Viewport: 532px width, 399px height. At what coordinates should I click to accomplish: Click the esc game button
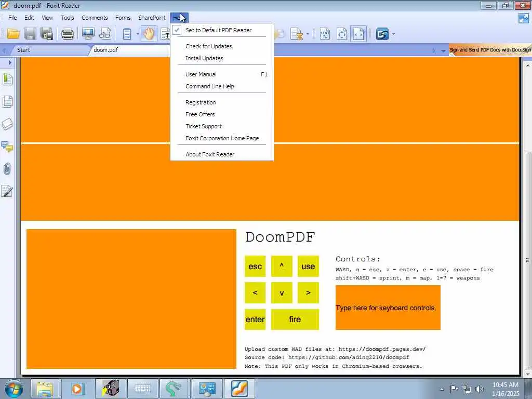coord(255,267)
